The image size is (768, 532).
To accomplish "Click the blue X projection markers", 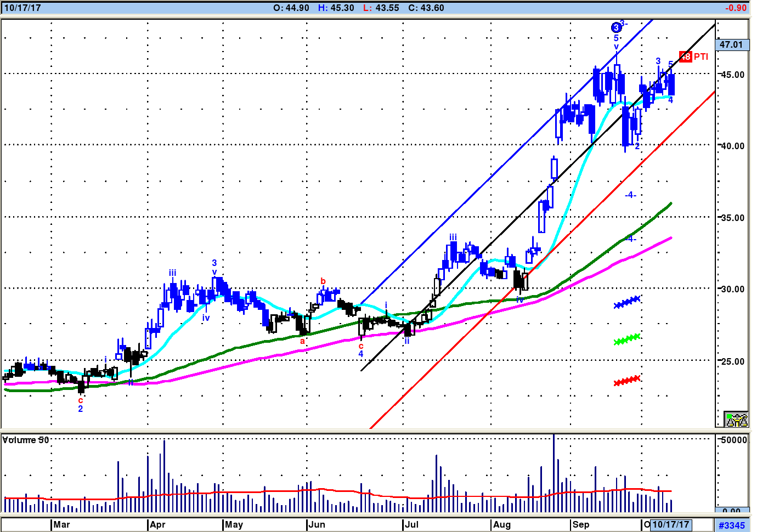I will click(x=627, y=302).
